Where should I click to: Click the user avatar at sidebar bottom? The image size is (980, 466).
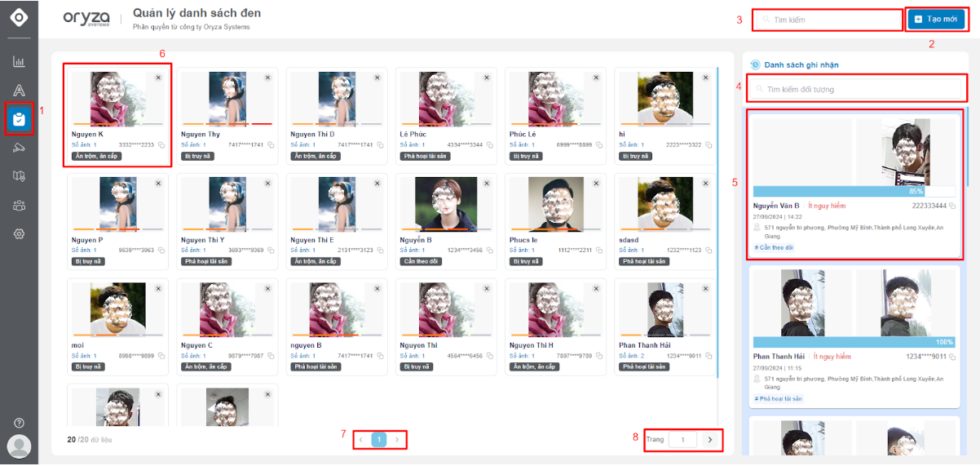tap(19, 446)
